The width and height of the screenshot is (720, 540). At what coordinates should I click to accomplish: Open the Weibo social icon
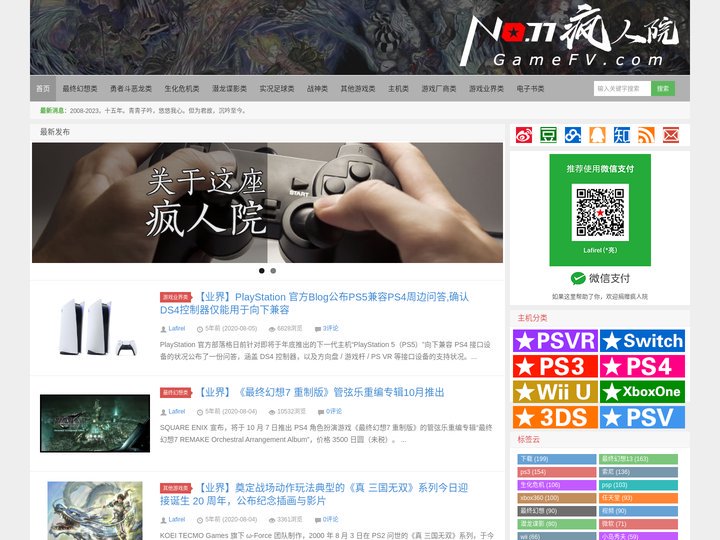523,135
